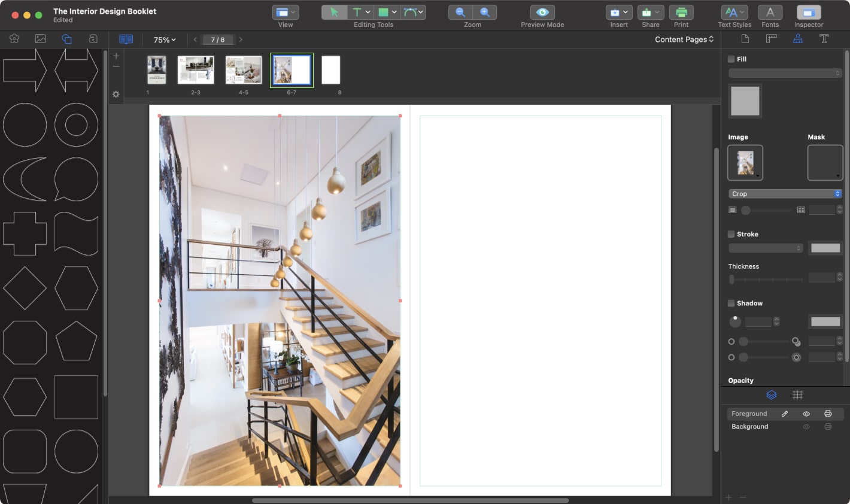Open the Crop dropdown menu
This screenshot has height=504, width=850.
tap(785, 193)
